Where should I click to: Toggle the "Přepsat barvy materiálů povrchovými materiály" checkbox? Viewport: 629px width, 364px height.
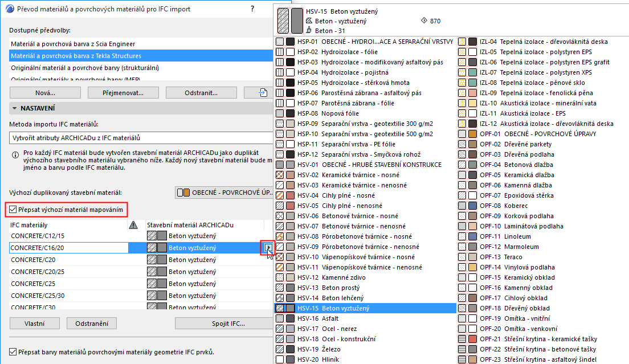(x=12, y=352)
